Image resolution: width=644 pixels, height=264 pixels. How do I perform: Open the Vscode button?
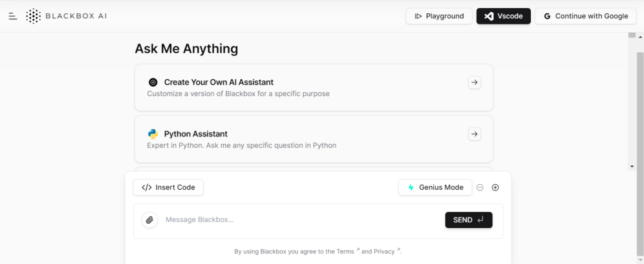(504, 16)
